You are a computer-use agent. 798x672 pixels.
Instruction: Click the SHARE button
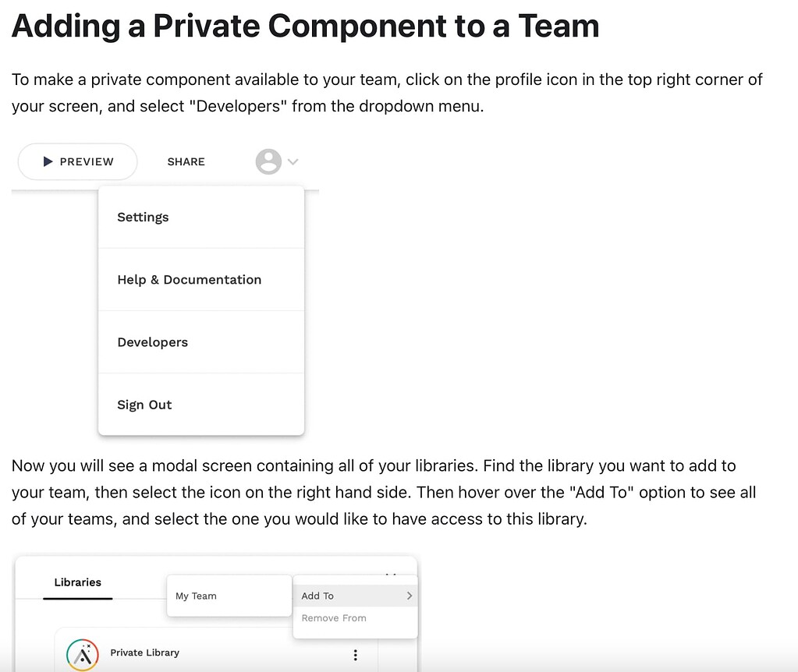coord(185,161)
